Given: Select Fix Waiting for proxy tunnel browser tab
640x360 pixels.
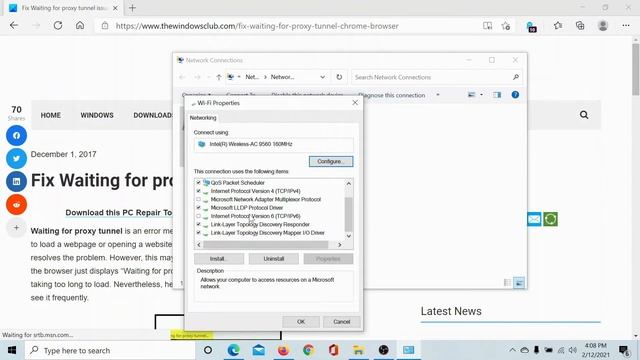Looking at the screenshot, I should [x=63, y=8].
